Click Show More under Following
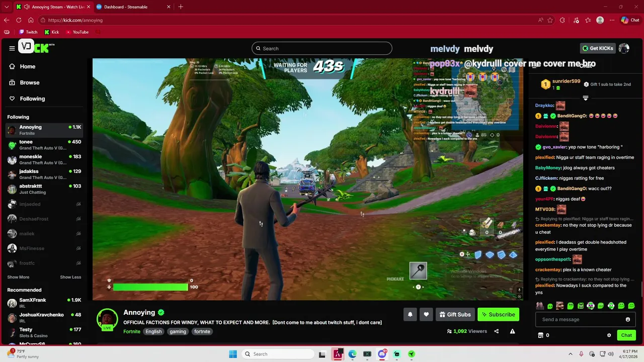 pos(18,277)
